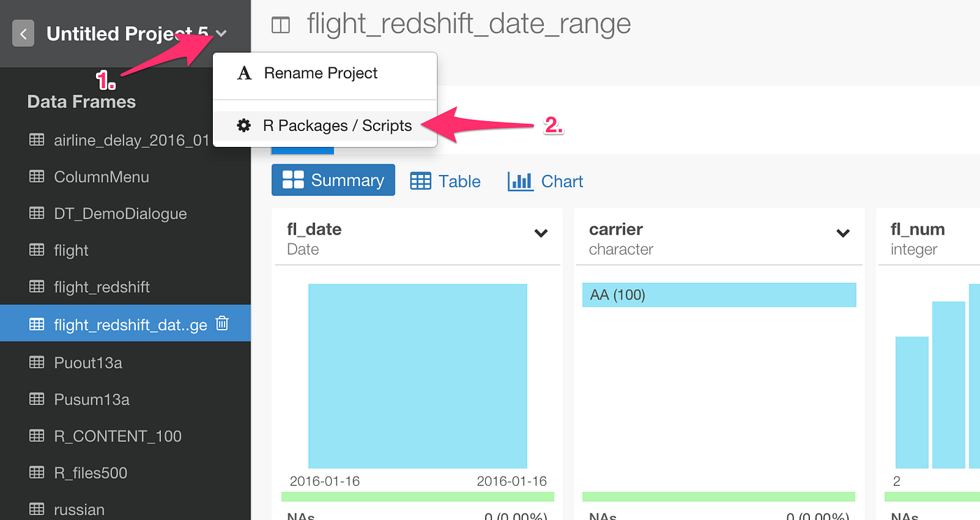Delete the flight_redshift_dat..ge data frame
This screenshot has height=520, width=980.
222,323
